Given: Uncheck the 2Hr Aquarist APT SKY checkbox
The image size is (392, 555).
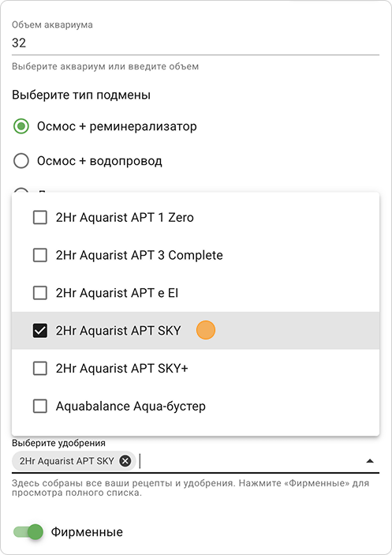Looking at the screenshot, I should click(40, 331).
